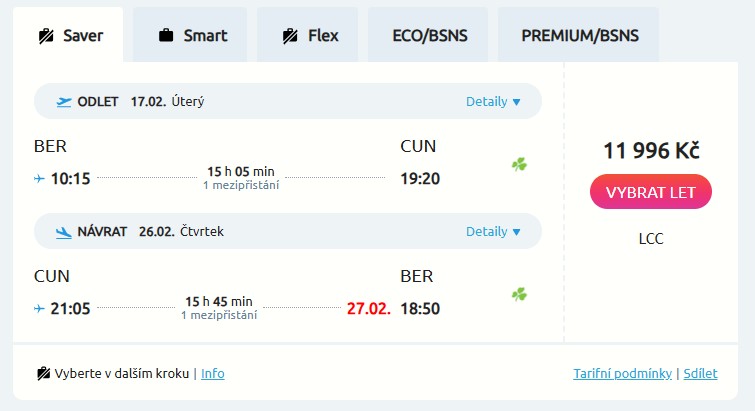Click the green leaf icon for the return flight
The width and height of the screenshot is (755, 411).
tap(519, 294)
